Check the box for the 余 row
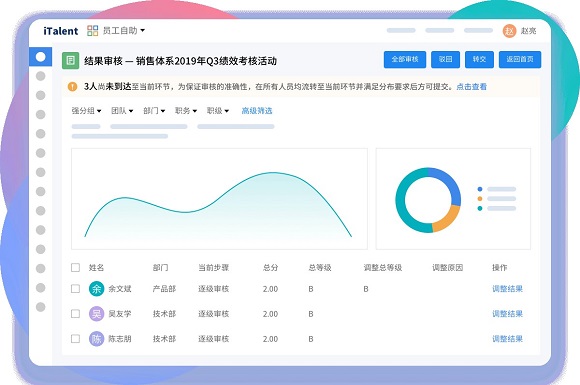This screenshot has height=385, width=580. click(x=75, y=289)
